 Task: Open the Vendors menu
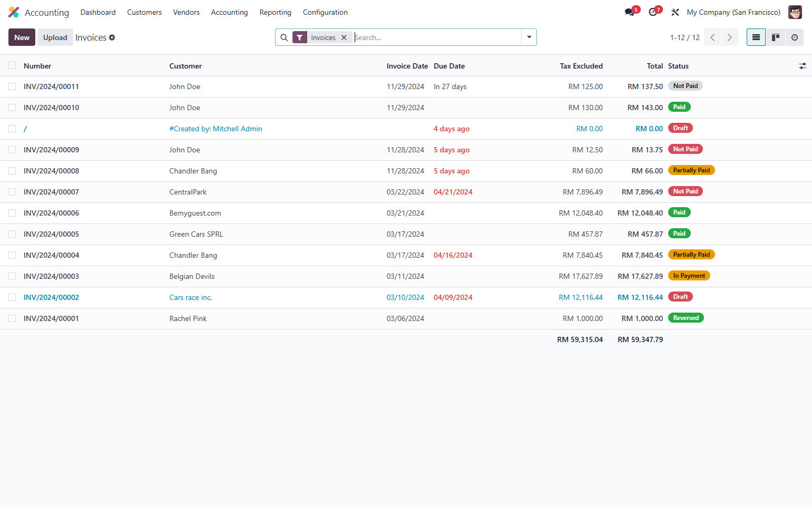pyautogui.click(x=187, y=12)
